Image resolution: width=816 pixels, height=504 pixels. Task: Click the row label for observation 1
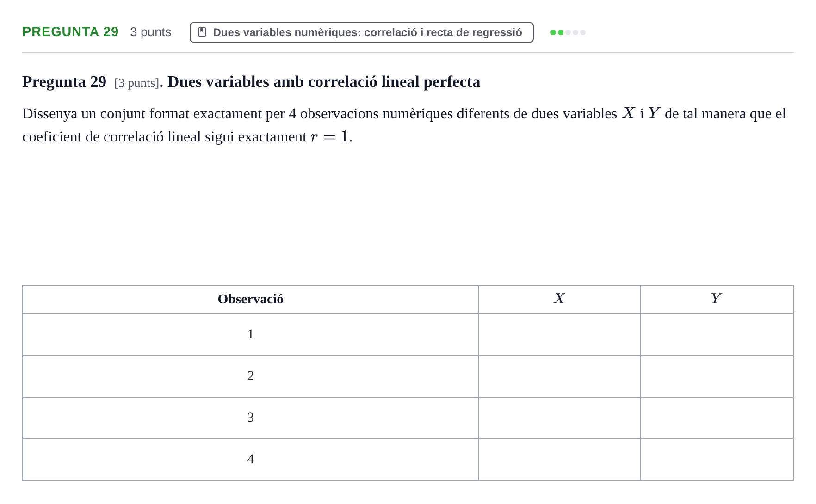coord(251,335)
